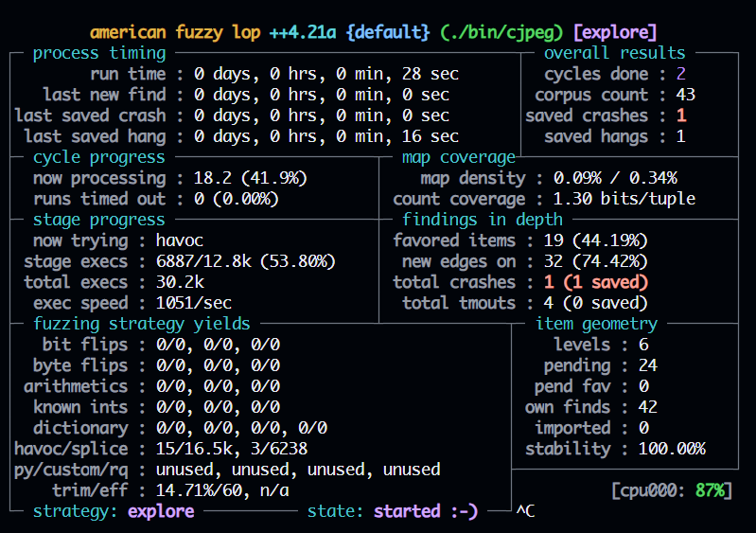The height and width of the screenshot is (533, 756).
Task: Click total tmouts value '4 (0 saved)'
Action: click(x=596, y=302)
